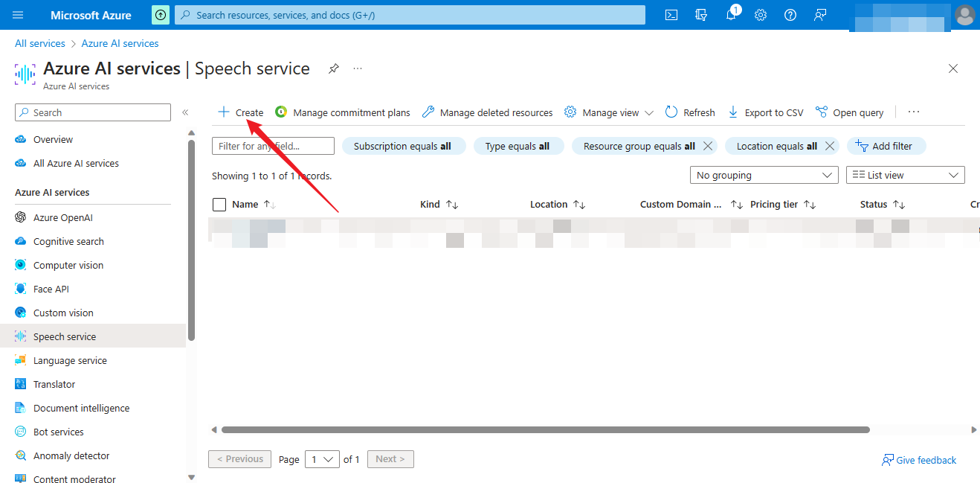This screenshot has height=483, width=980.
Task: Click Give feedback link
Action: [x=919, y=460]
